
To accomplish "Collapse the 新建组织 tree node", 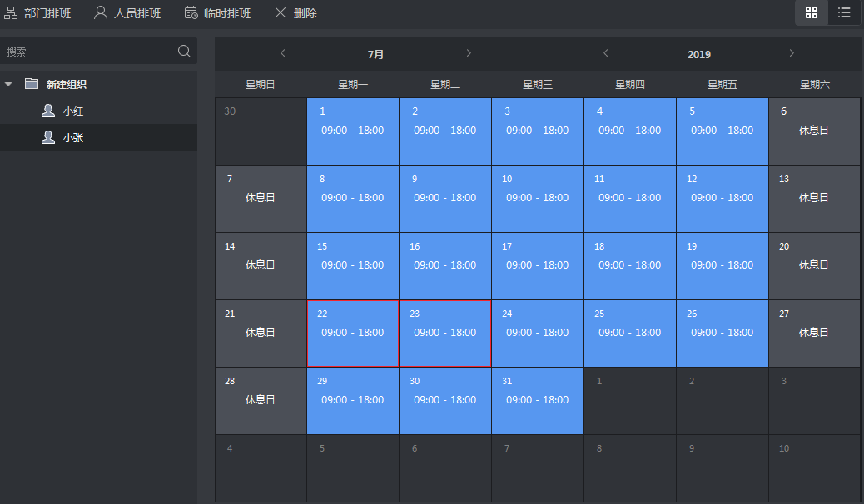I will tap(8, 84).
